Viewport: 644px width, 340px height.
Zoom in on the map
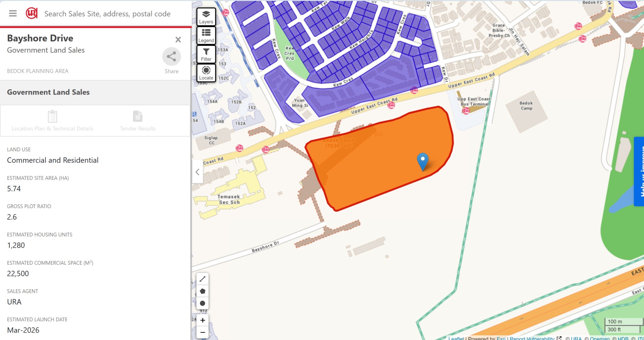pyautogui.click(x=203, y=320)
